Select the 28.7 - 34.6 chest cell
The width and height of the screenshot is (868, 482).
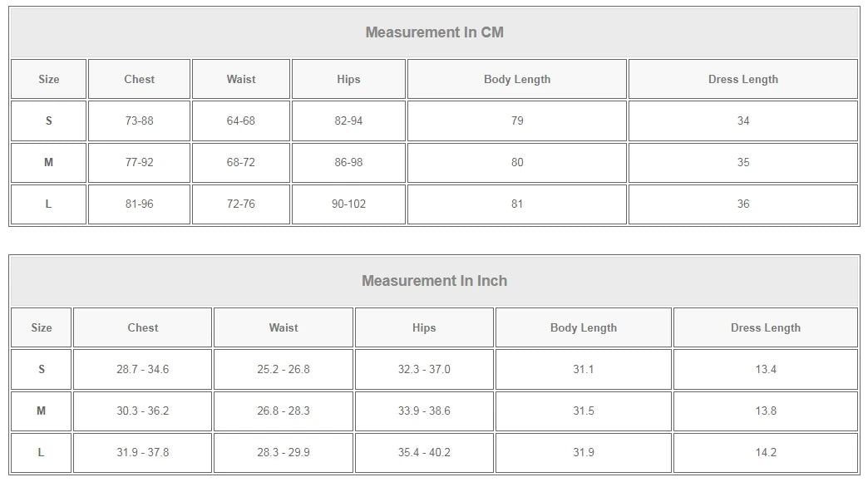pyautogui.click(x=142, y=369)
